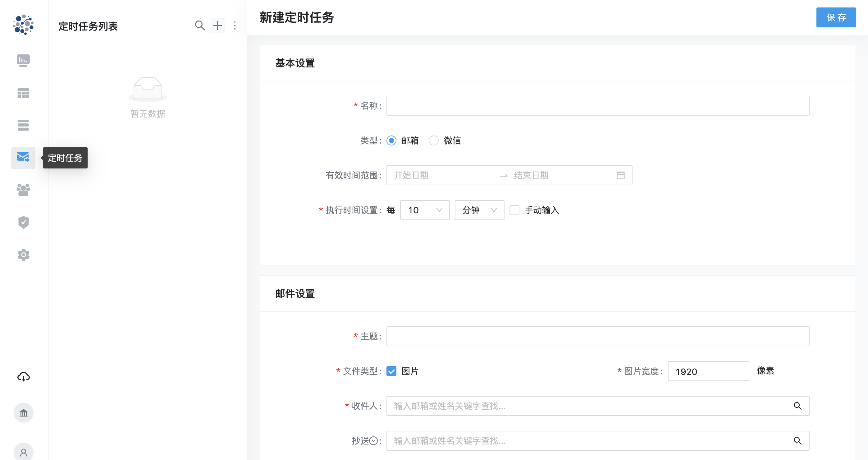Open the 分钟 time unit dropdown
This screenshot has width=868, height=460.
tap(479, 210)
